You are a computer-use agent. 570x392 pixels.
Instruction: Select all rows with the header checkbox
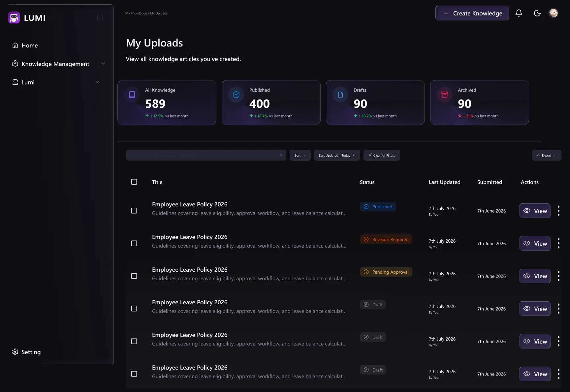134,182
